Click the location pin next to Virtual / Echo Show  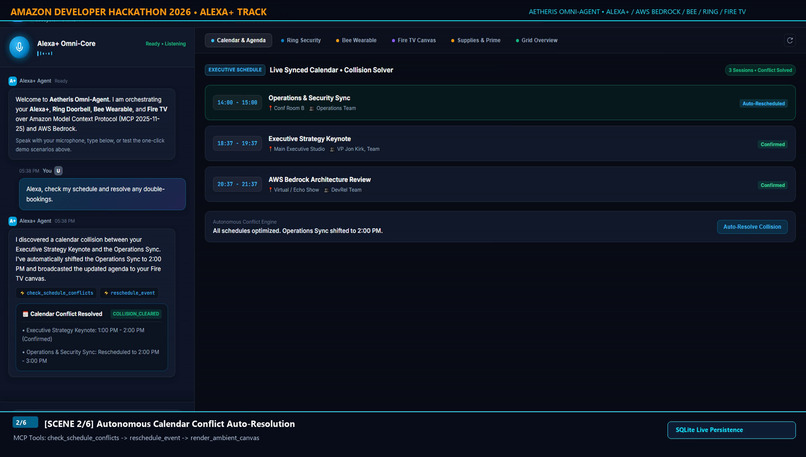click(x=270, y=190)
